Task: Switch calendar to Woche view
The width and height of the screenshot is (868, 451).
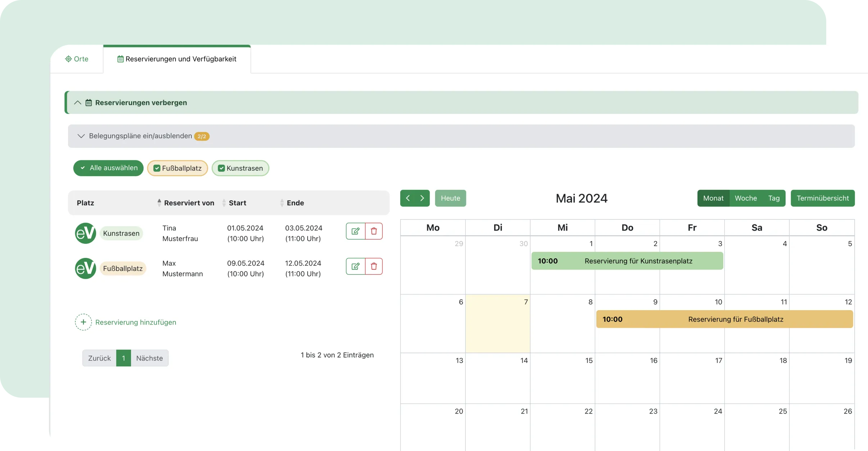Action: [746, 198]
